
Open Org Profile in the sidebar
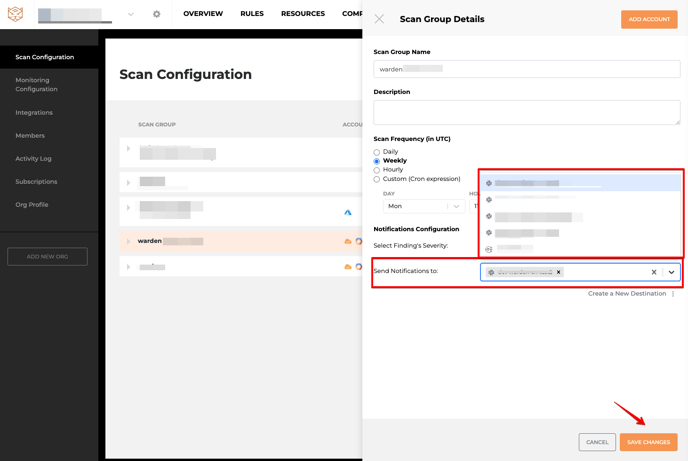pos(32,205)
